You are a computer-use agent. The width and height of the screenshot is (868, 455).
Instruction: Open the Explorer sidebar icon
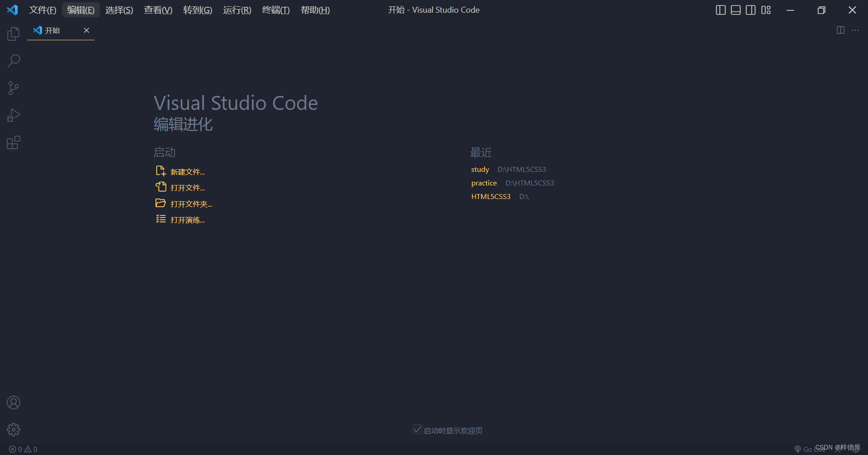coord(13,33)
